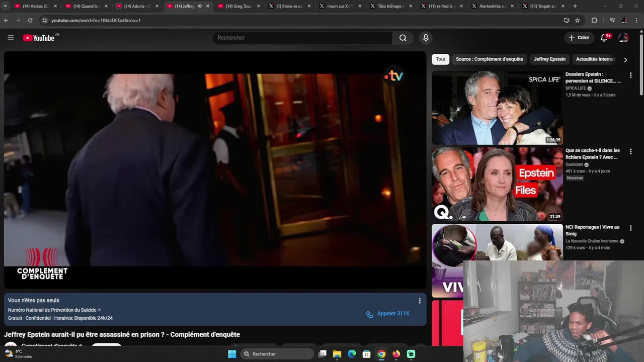Open the NCI Reportages video thumbnail
Screen dimensions: 644x362
pos(497,242)
